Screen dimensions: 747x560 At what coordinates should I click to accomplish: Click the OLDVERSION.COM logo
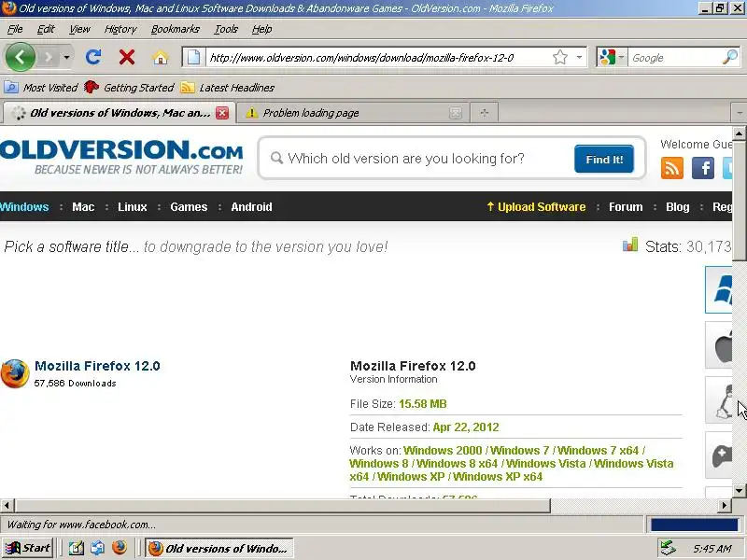pos(121,157)
